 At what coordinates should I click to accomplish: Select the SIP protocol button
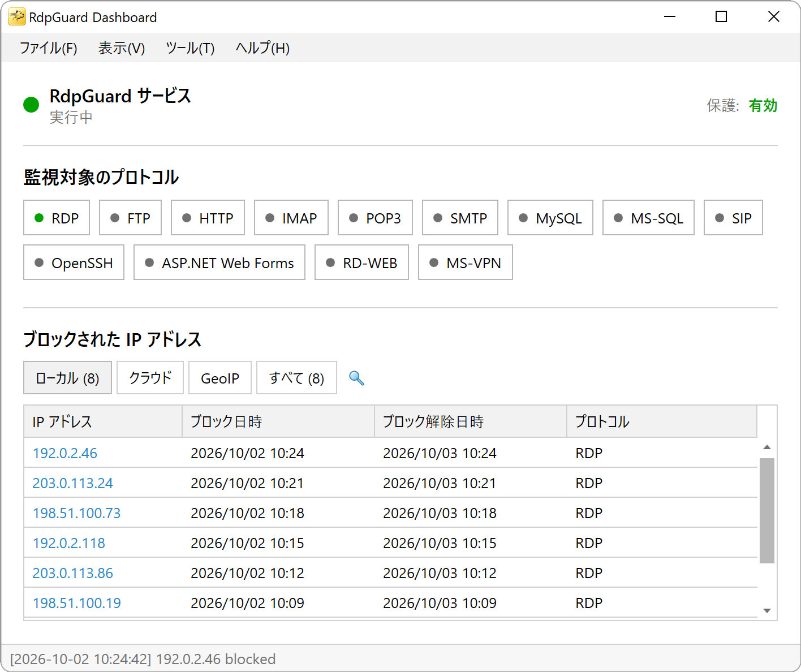point(733,218)
